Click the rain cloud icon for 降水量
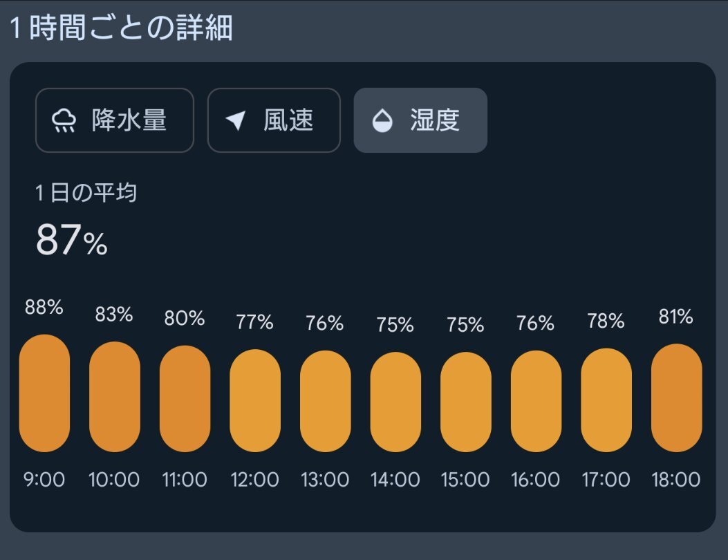Viewport: 728px width, 560px height. 64,121
